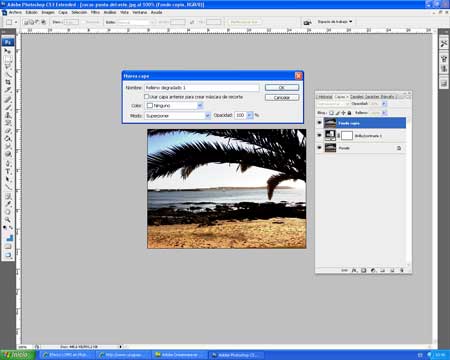Open the Imagen menu

click(x=48, y=12)
